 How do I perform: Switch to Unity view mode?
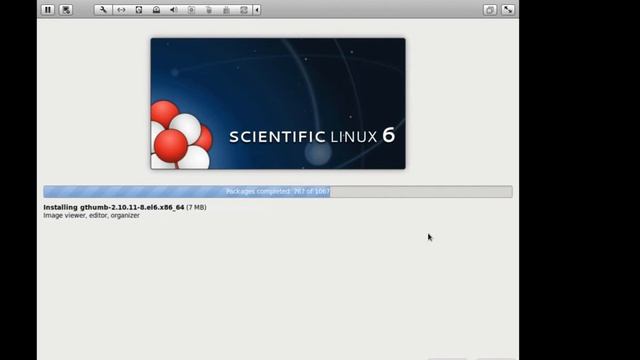point(490,10)
